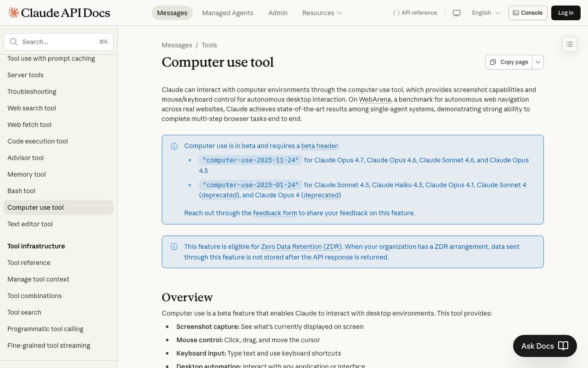Click the deprecated link after Claude Opus 4
The height and width of the screenshot is (368, 588).
tap(321, 195)
